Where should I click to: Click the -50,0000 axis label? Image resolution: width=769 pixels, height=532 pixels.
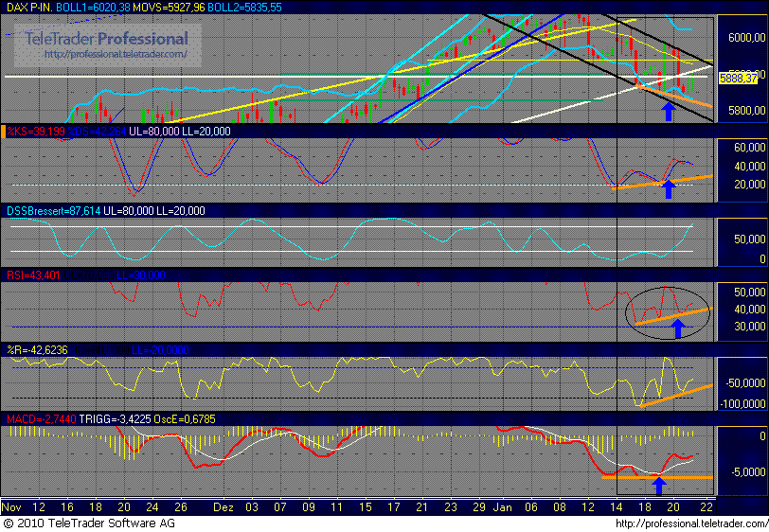coord(745,383)
